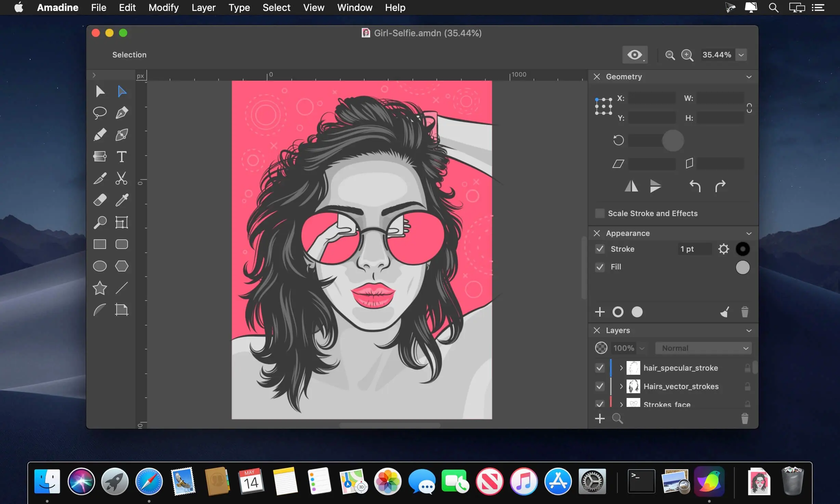Viewport: 840px width, 504px height.
Task: Toggle visibility of Strokes_face layer
Action: click(x=600, y=404)
